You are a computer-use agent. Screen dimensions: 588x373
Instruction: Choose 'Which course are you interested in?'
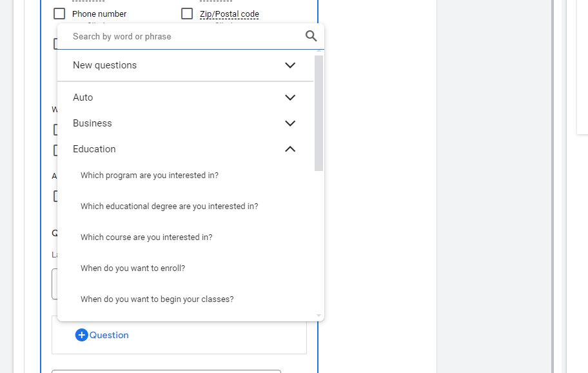coord(146,237)
